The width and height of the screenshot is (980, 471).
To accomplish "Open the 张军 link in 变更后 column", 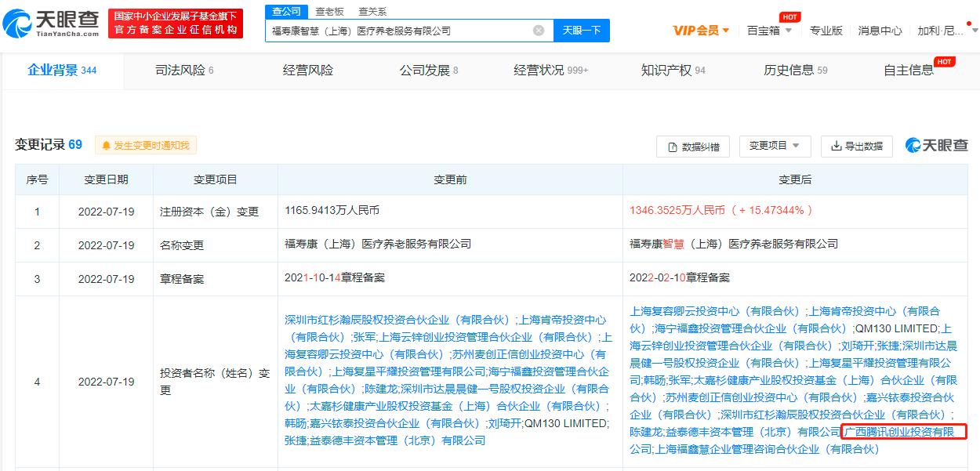I will 679,380.
